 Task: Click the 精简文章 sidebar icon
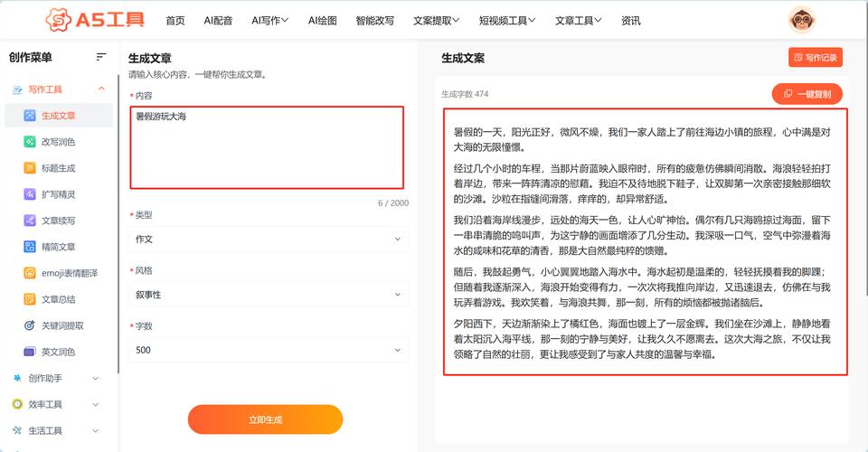(30, 247)
